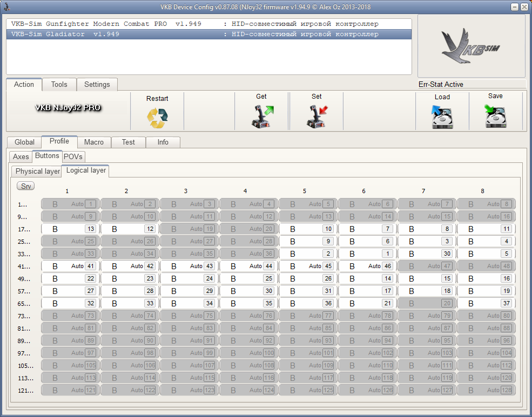Open the Settings tab
The width and height of the screenshot is (532, 417).
tap(97, 84)
